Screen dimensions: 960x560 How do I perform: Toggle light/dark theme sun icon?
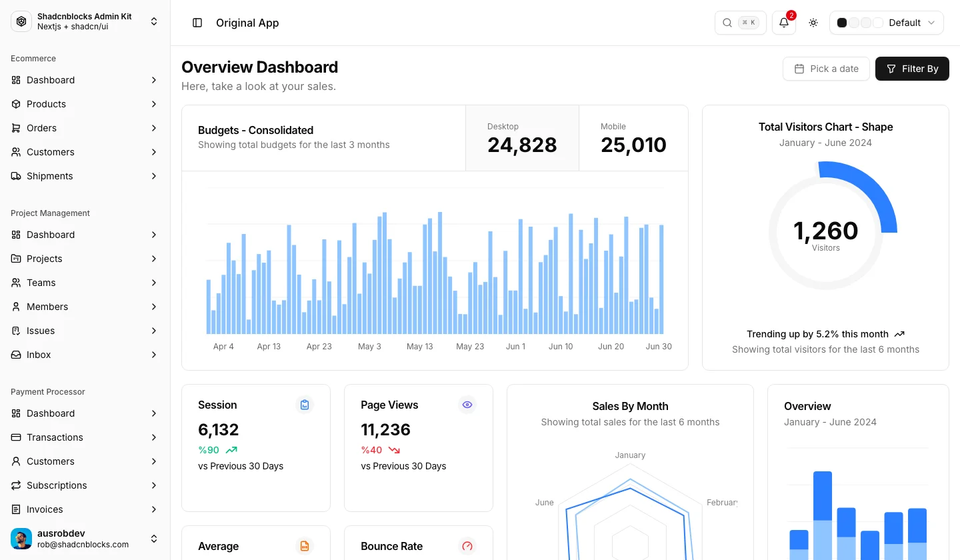[x=813, y=23]
